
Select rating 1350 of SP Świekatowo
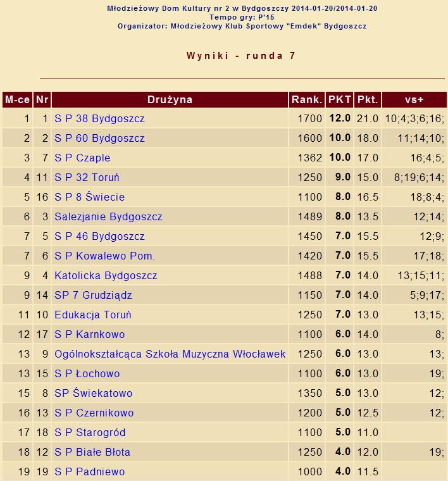click(x=309, y=393)
